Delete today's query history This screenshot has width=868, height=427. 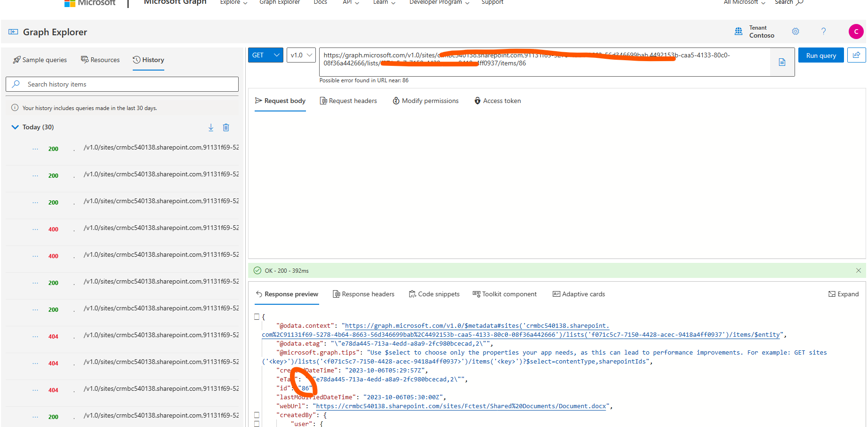[226, 127]
